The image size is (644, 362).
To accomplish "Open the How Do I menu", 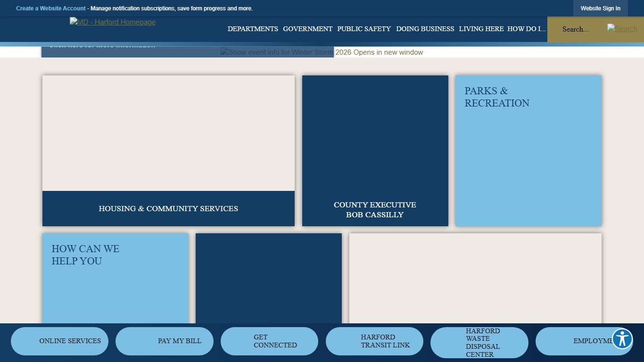I will [526, 29].
